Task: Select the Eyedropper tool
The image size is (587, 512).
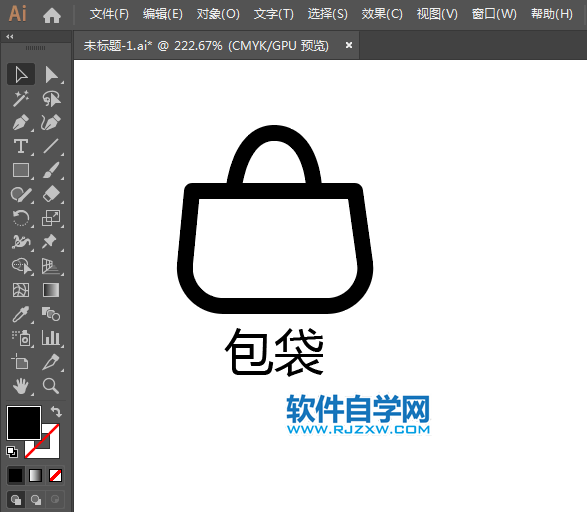Action: click(x=21, y=314)
